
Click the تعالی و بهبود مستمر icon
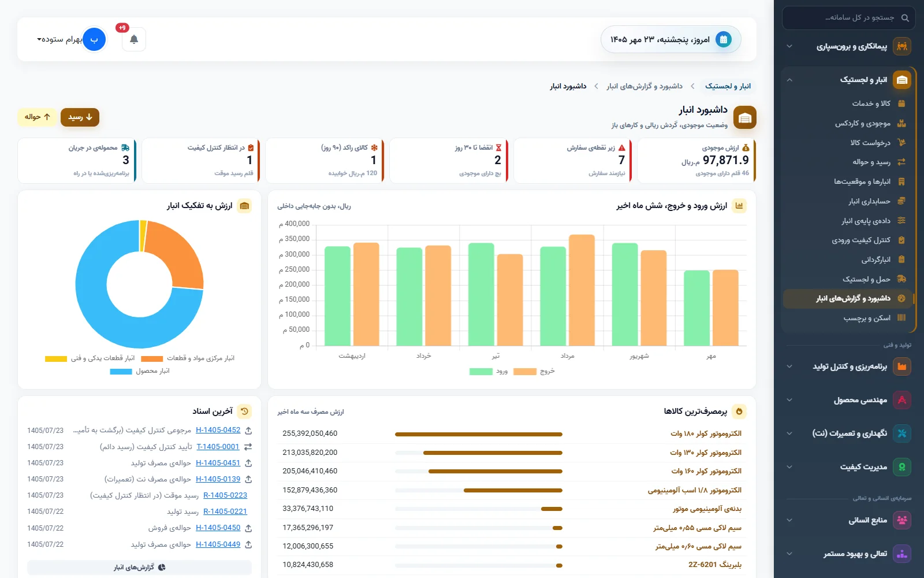coord(902,554)
